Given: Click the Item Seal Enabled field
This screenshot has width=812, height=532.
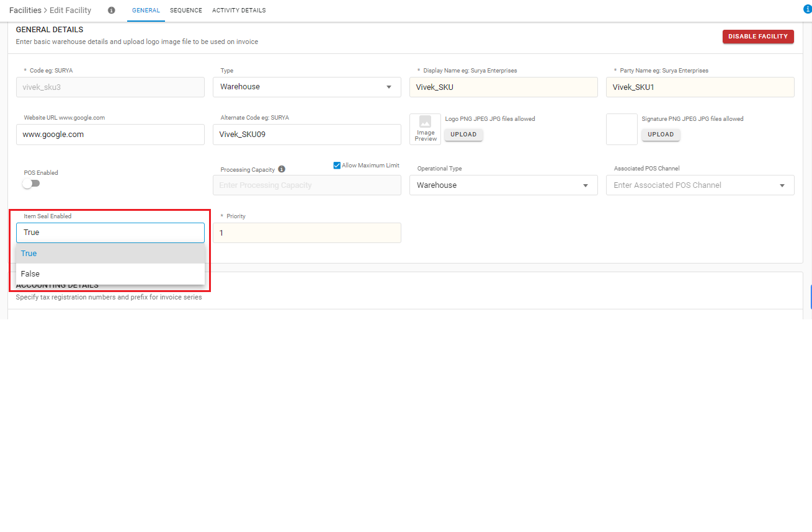Looking at the screenshot, I should tap(110, 233).
